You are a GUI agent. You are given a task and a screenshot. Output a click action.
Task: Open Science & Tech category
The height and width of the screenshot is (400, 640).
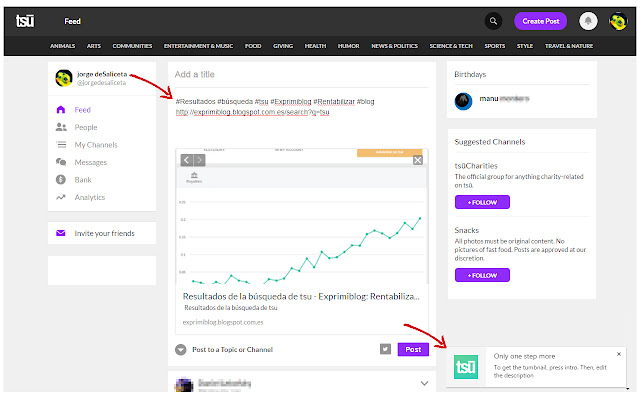coord(451,46)
